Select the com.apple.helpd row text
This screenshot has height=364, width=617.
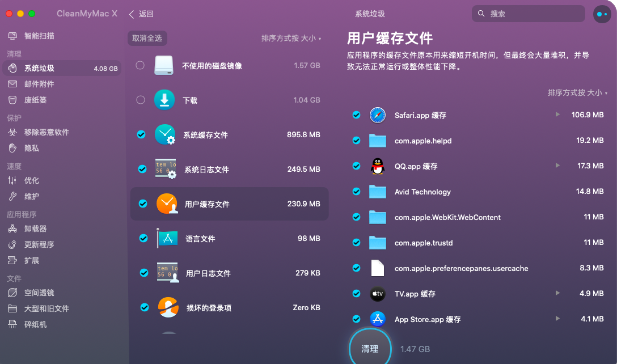423,141
